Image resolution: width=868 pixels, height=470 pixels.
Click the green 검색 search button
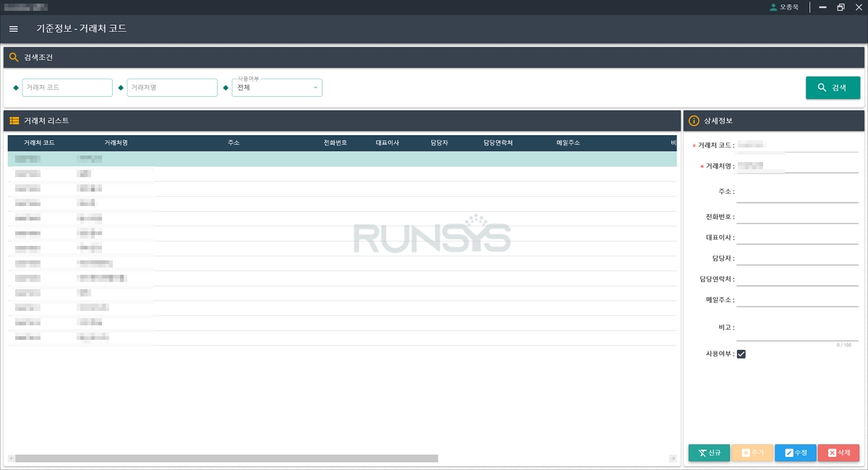[x=833, y=87]
